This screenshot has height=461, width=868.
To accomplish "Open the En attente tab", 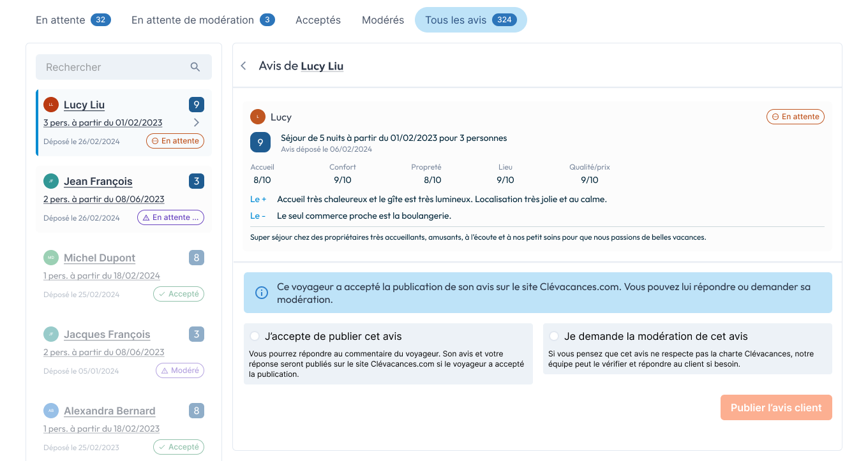I will coord(73,20).
